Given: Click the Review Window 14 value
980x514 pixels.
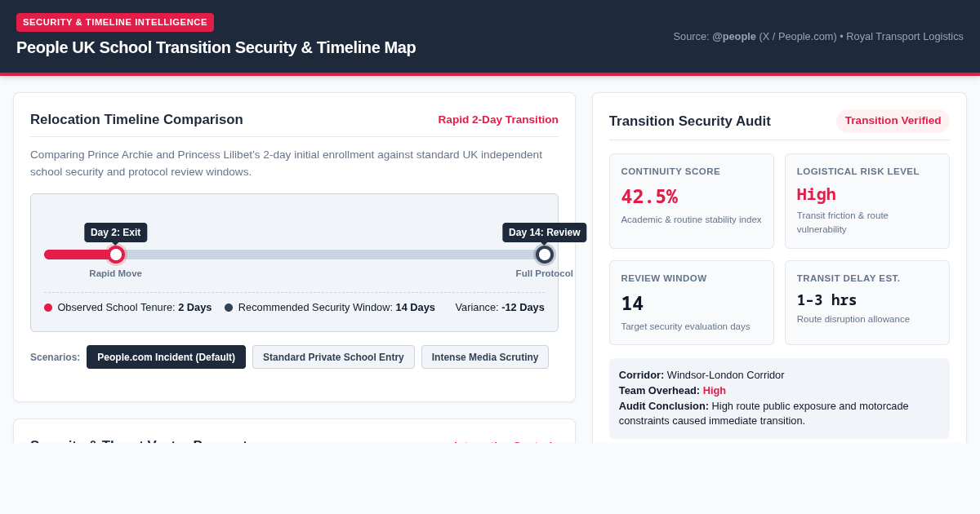Looking at the screenshot, I should pyautogui.click(x=632, y=304).
